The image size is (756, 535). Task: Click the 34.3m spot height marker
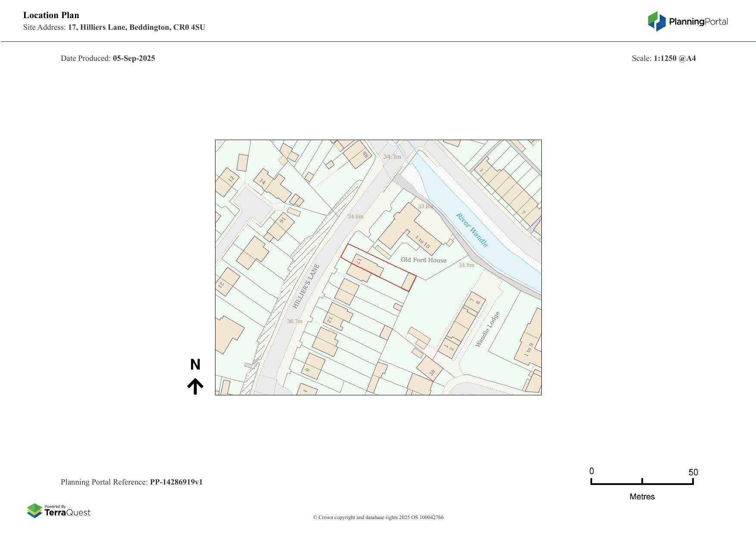click(x=392, y=157)
